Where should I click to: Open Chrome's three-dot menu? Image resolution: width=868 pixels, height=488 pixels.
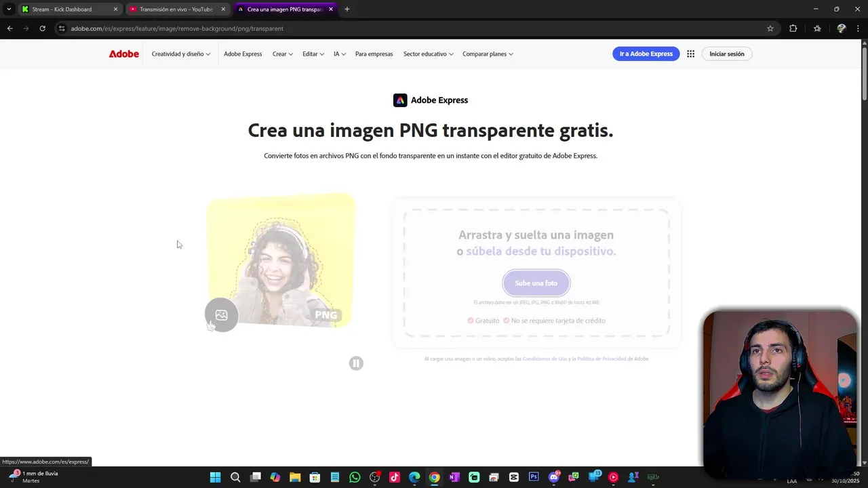point(859,28)
